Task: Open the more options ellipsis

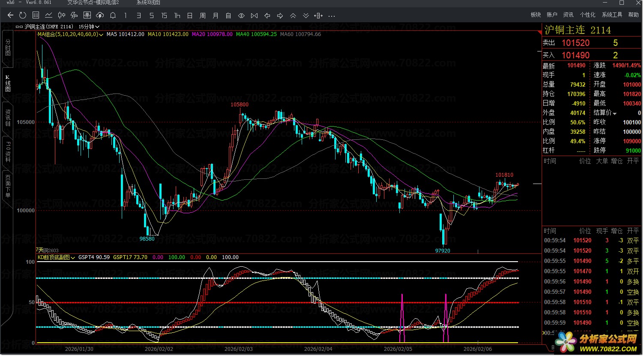Action: point(332,16)
